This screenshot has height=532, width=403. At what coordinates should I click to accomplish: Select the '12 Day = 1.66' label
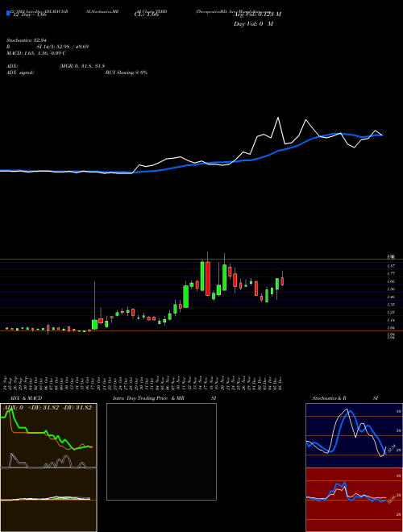click(28, 15)
